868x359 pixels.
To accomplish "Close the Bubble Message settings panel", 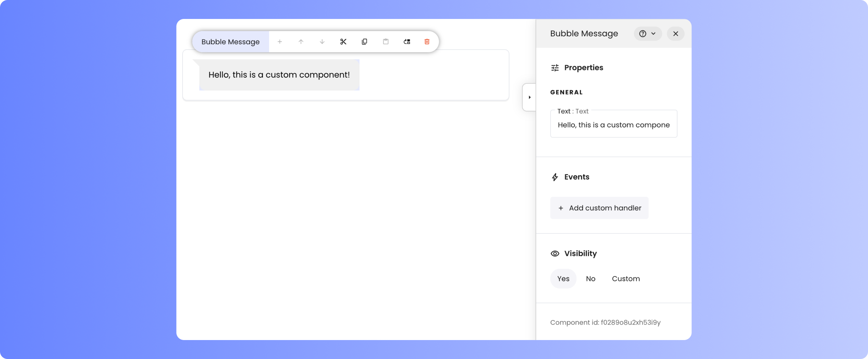I will coord(676,34).
